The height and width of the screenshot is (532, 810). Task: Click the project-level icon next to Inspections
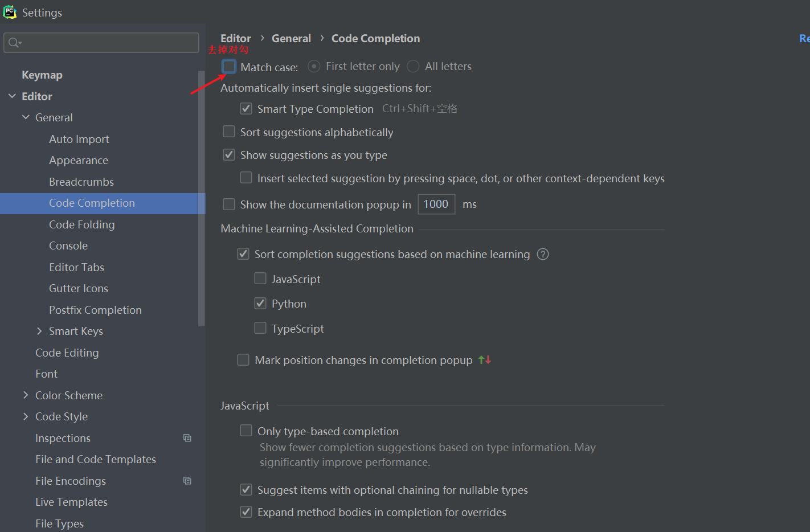coord(187,438)
